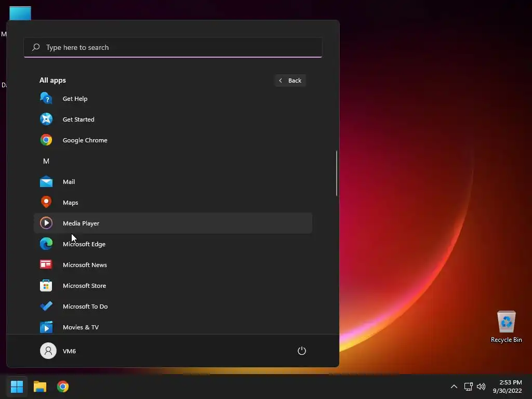
Task: Go back from All apps list
Action: (290, 81)
